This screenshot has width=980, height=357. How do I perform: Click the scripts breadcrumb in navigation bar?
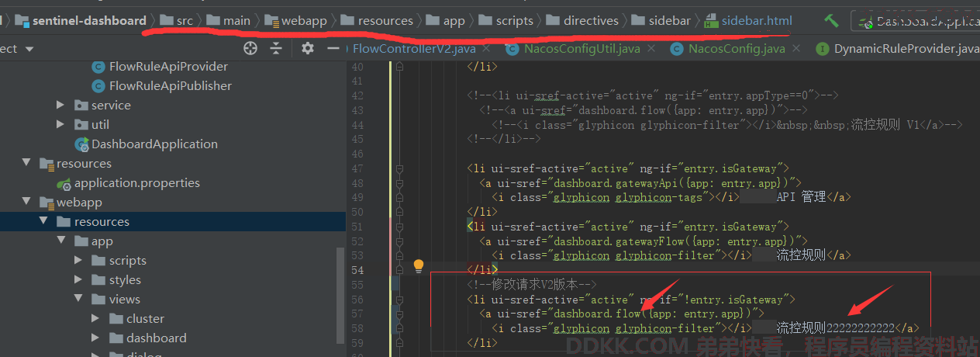click(515, 21)
